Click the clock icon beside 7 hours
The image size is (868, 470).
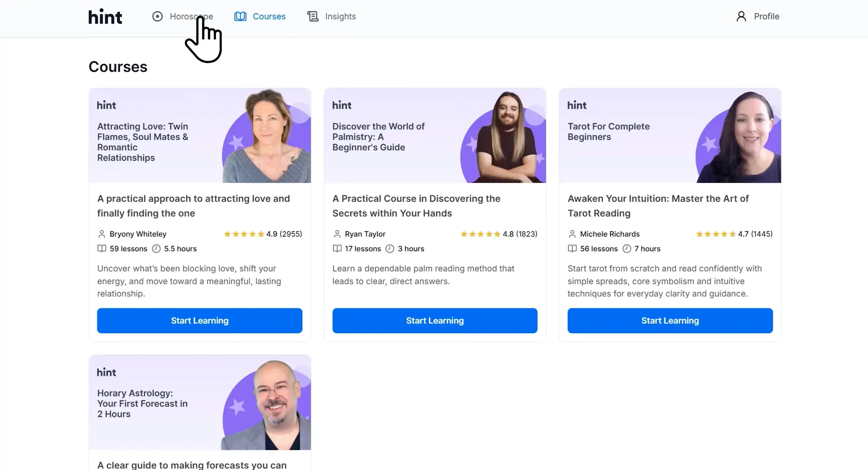pyautogui.click(x=627, y=249)
